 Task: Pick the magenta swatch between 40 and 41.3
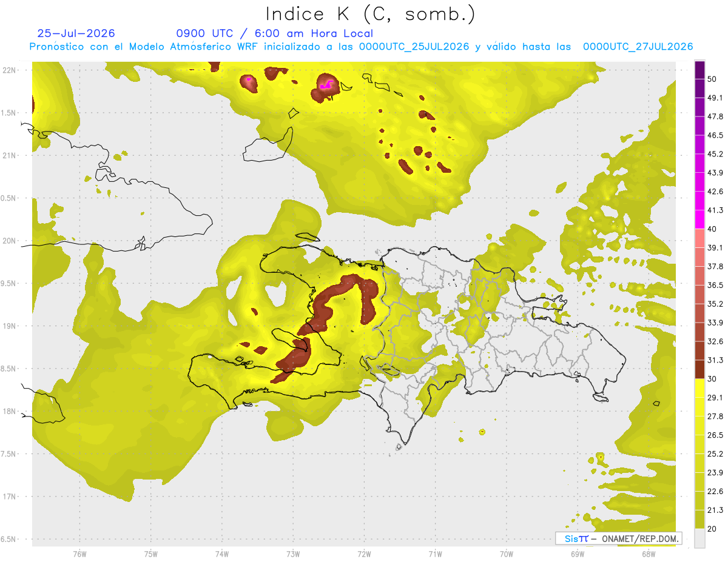699,219
